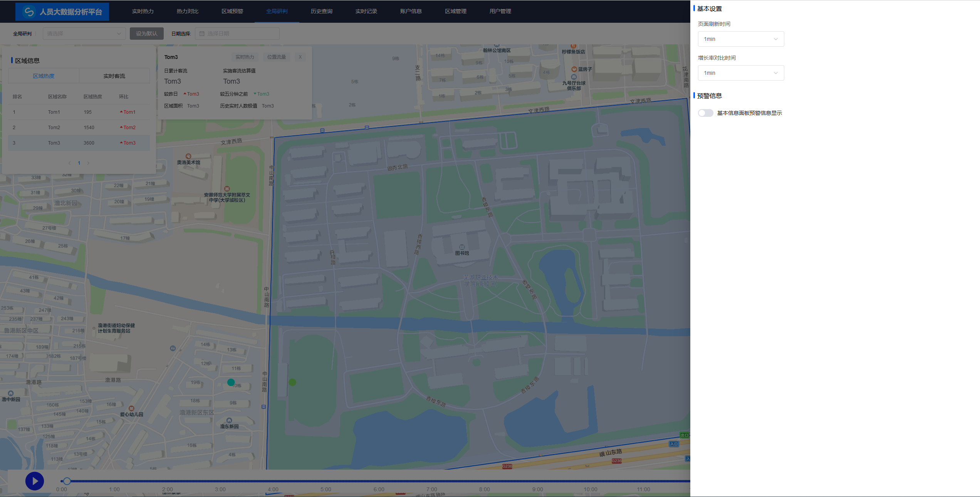
Task: Open the 实时热力 nav tab
Action: pyautogui.click(x=143, y=11)
